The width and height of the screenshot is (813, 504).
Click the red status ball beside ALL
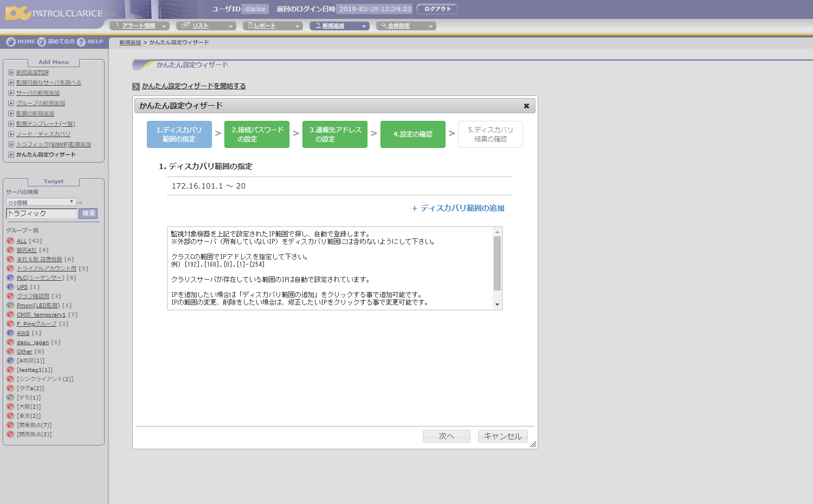[x=10, y=241]
